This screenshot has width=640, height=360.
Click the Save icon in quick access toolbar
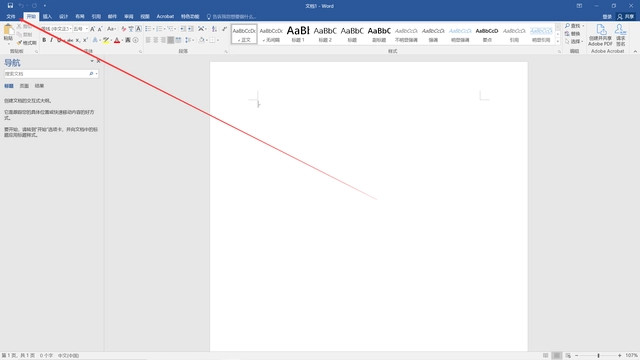pyautogui.click(x=10, y=6)
